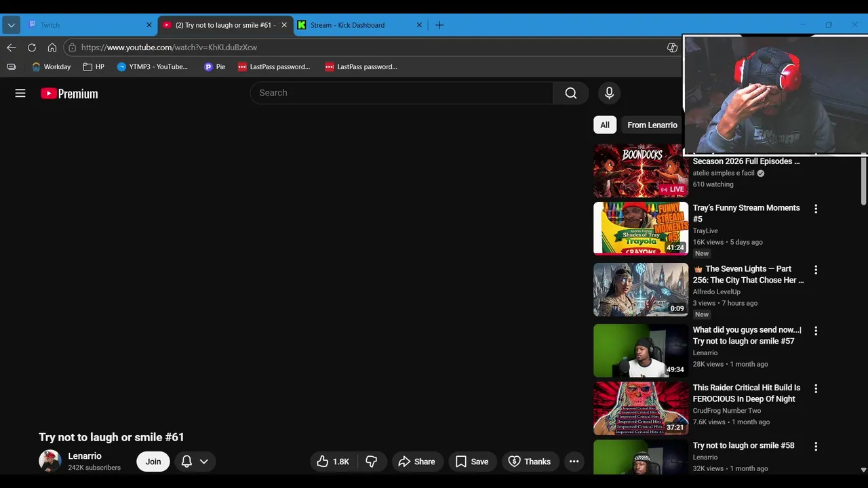
Task: Expand the tab search dropdown arrow
Action: click(11, 25)
